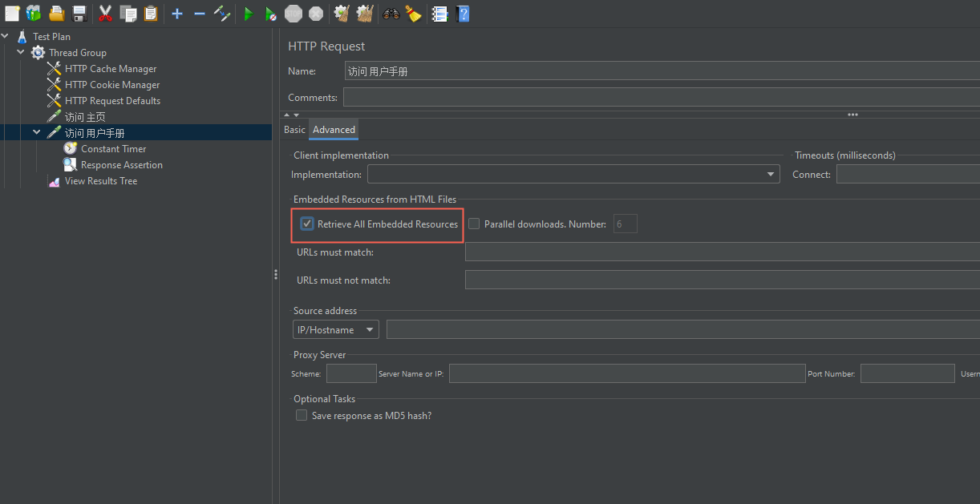Click the Open file folder icon
980x504 pixels.
coord(56,13)
